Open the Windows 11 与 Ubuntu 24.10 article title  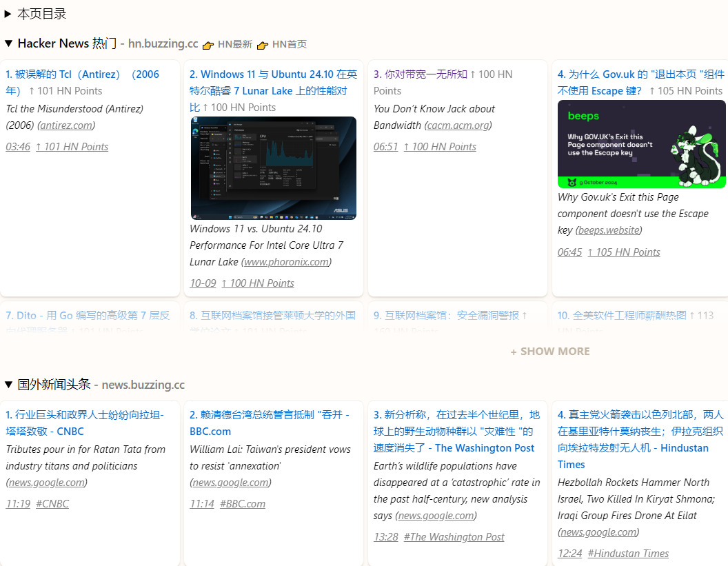pos(273,90)
